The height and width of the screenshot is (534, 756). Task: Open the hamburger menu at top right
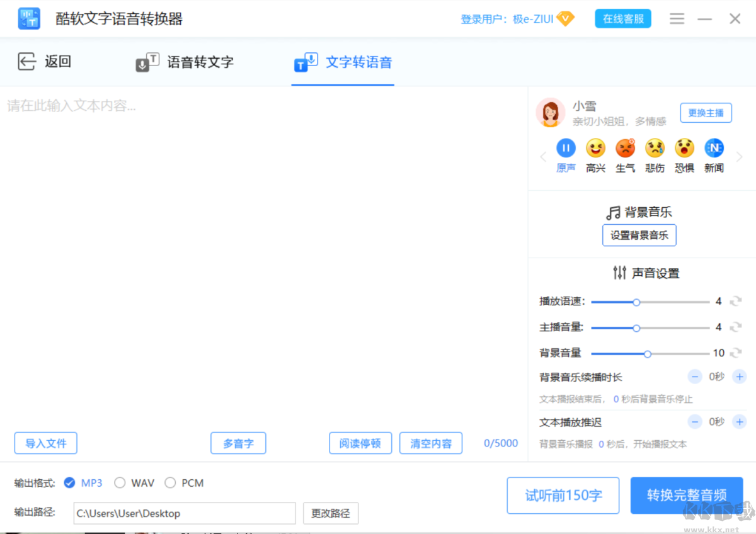[x=677, y=18]
